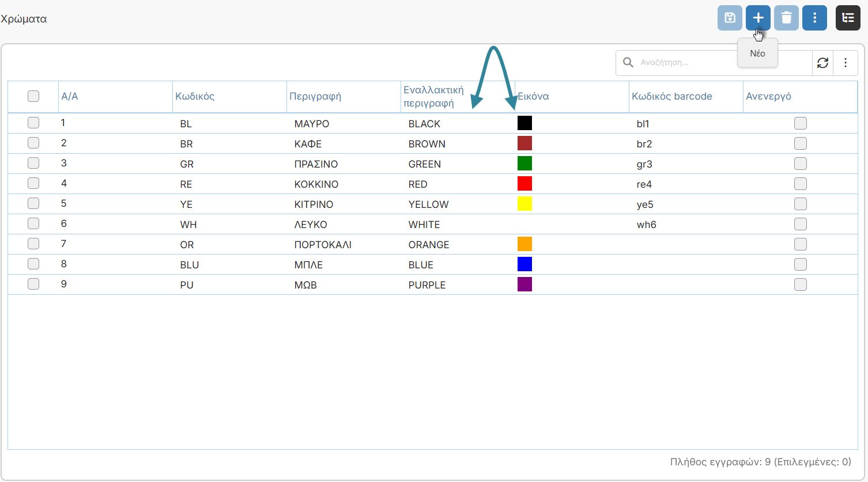Click the Πλήθος εγγραφών record count text

[761, 462]
